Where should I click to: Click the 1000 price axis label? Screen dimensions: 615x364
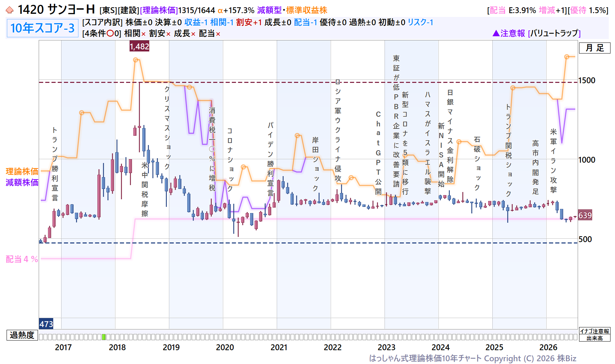tap(587, 160)
